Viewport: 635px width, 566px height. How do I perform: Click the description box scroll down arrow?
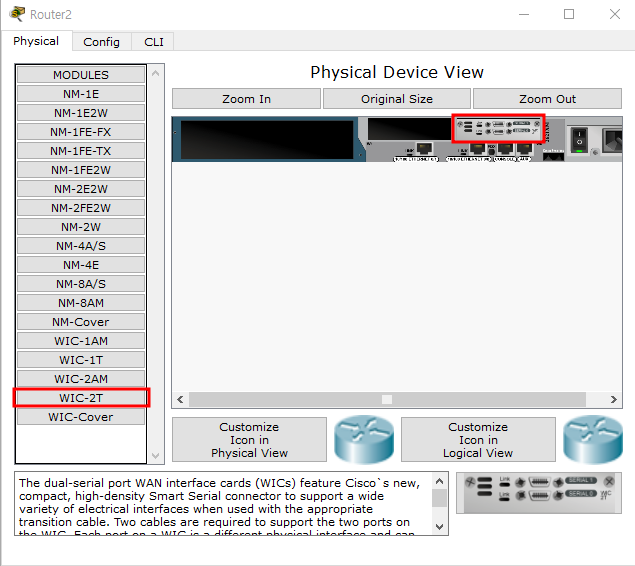pos(440,526)
